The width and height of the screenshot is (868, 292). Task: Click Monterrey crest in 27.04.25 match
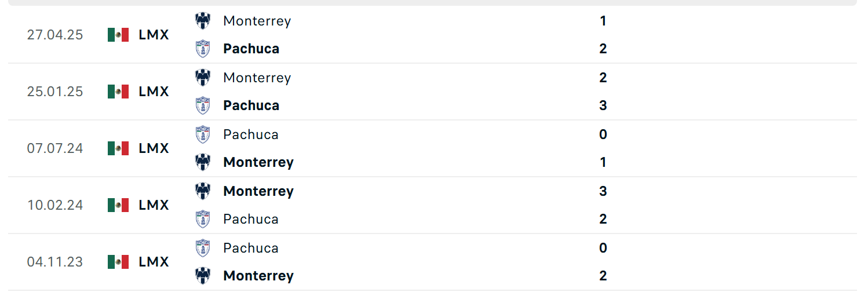click(203, 21)
